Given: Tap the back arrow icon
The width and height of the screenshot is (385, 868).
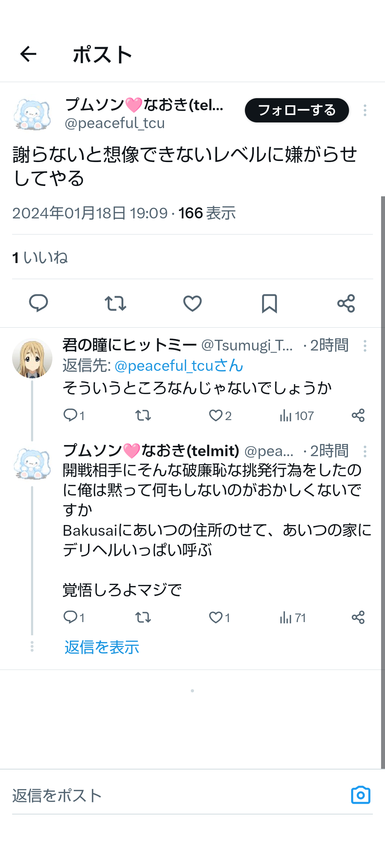Looking at the screenshot, I should pos(29,54).
